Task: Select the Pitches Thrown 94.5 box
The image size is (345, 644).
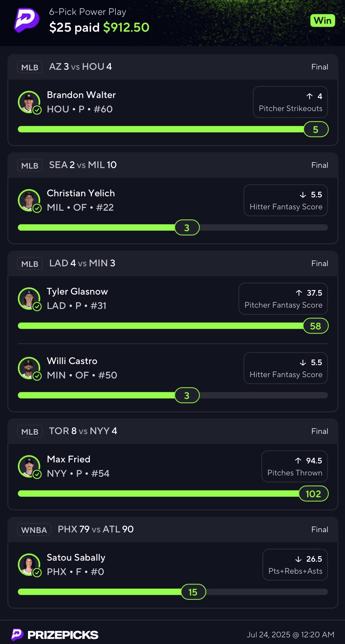Action: point(294,466)
